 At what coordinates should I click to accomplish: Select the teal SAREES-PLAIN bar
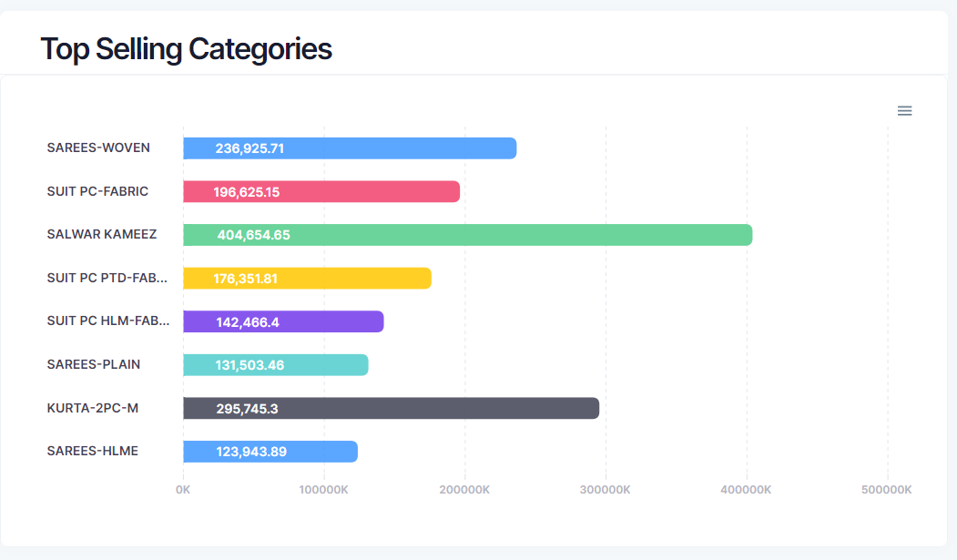point(276,365)
